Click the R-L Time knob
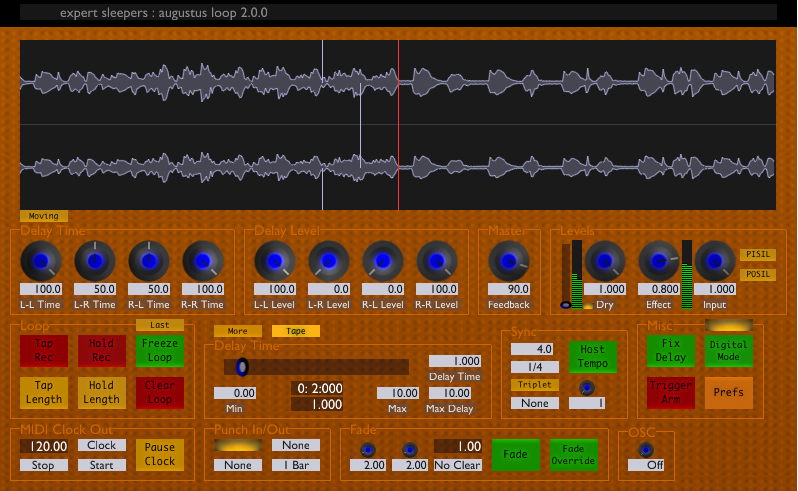 coord(149,261)
